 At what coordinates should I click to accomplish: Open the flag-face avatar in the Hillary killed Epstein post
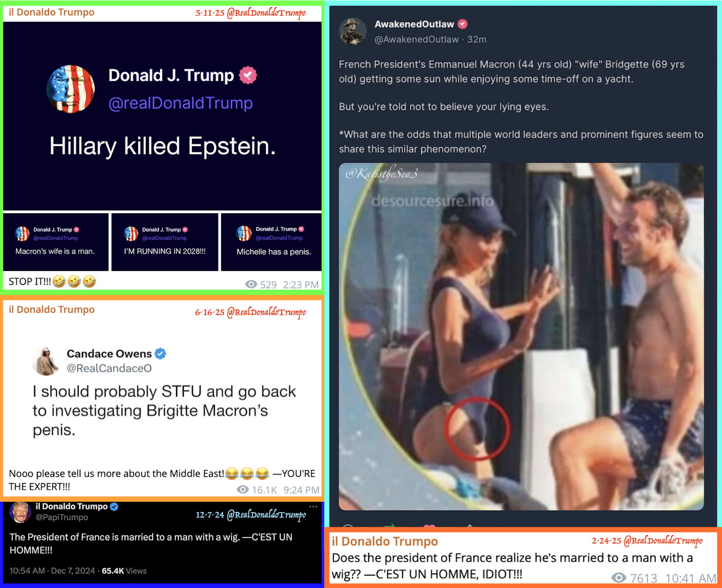click(70, 89)
